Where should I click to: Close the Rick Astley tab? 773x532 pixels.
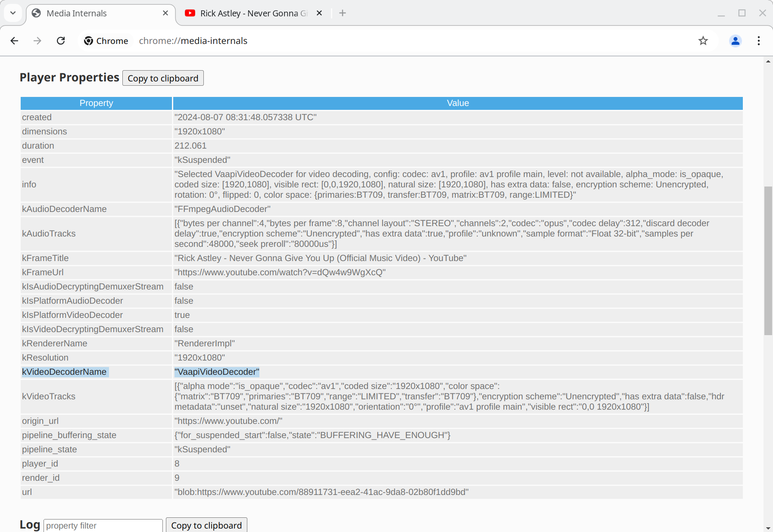319,13
